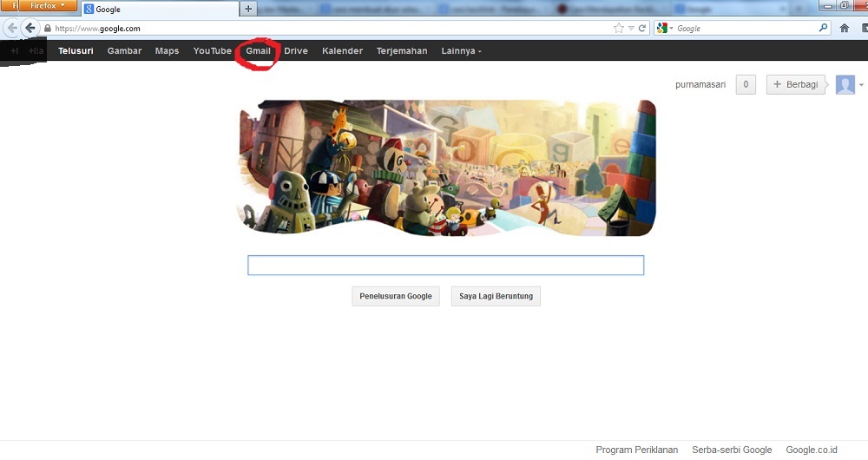This screenshot has height=460, width=868.
Task: Select the Google browser tab
Action: 161,10
